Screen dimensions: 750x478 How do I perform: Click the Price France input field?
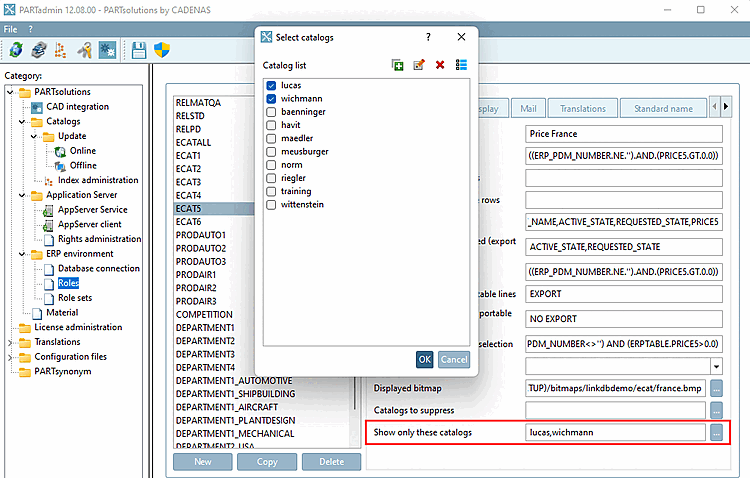click(624, 134)
